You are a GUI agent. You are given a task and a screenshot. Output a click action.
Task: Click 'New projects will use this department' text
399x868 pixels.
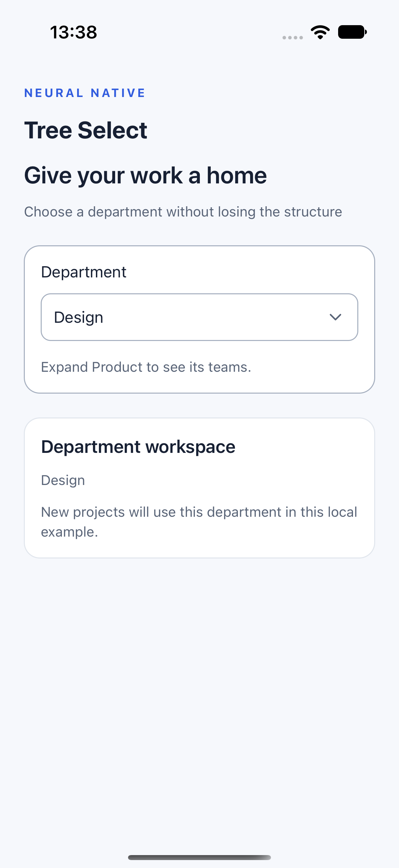pyautogui.click(x=199, y=522)
